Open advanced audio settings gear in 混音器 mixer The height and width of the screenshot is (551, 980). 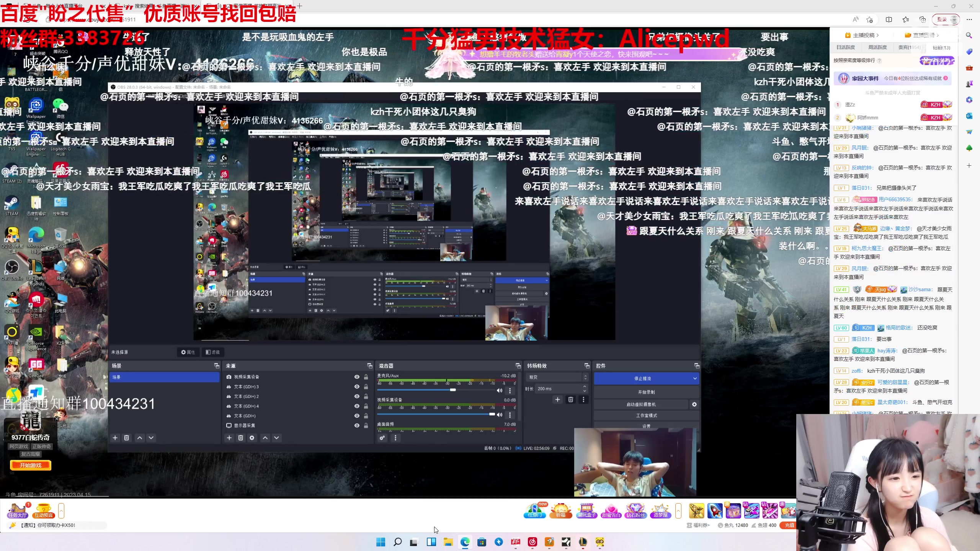click(x=382, y=438)
